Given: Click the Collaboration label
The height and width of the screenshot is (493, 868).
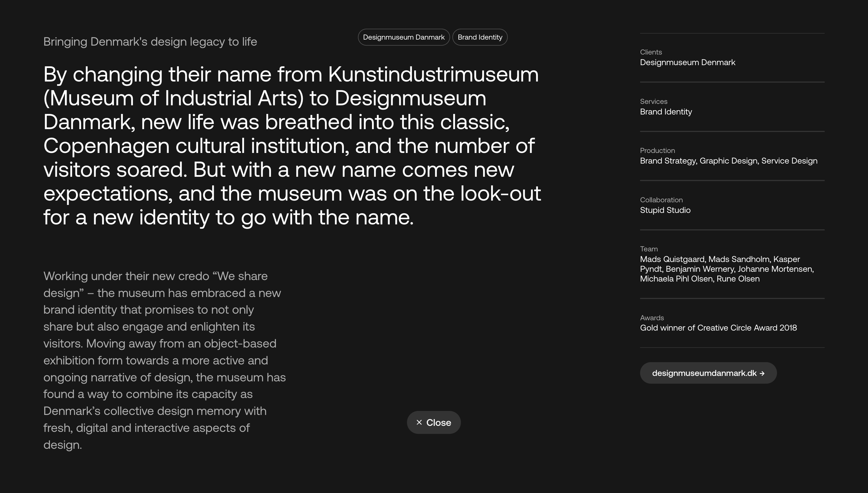Looking at the screenshot, I should pos(661,200).
